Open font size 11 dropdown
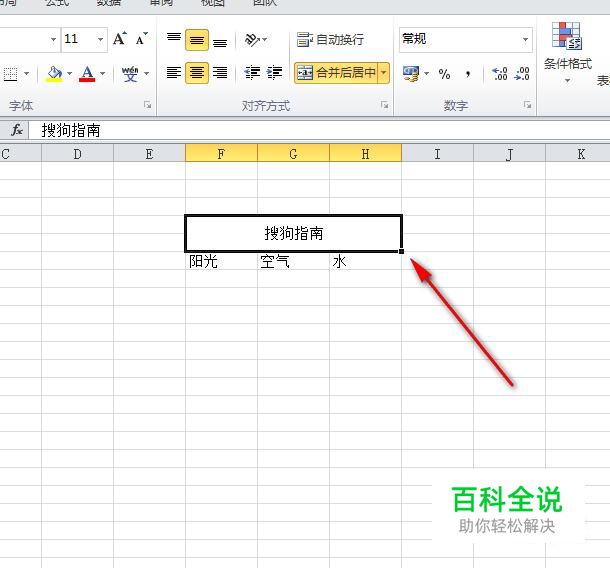Viewport: 610px width, 568px height. pyautogui.click(x=100, y=39)
